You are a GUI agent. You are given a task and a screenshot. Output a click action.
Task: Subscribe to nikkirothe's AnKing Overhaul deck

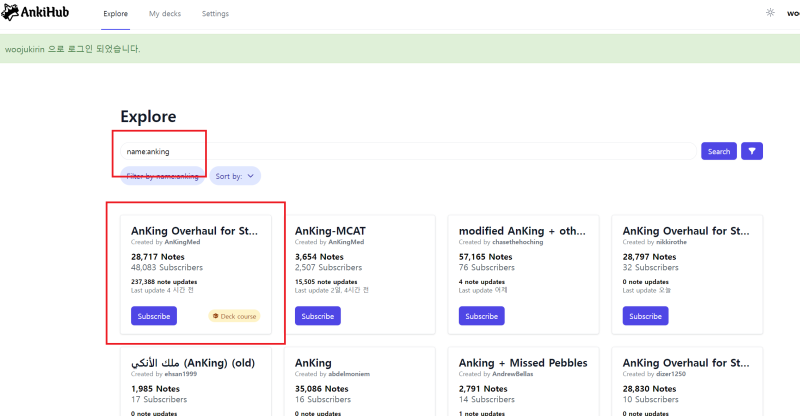coord(645,316)
